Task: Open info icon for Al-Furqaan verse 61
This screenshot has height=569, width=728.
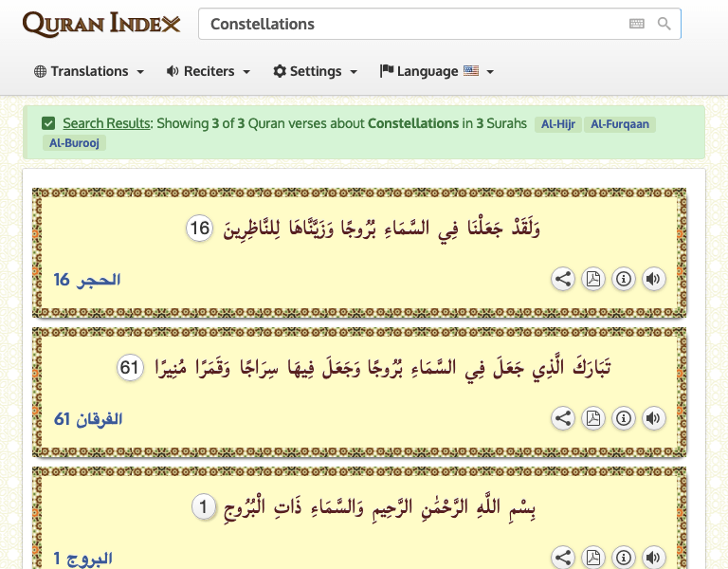Action: (624, 418)
